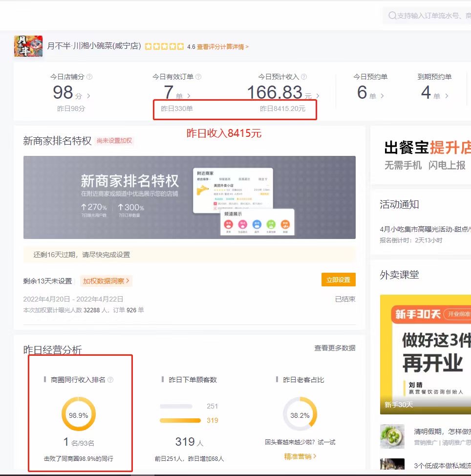471x476 pixels.
Task: Expand details via arrow next to 166.83元
Action: [318, 96]
